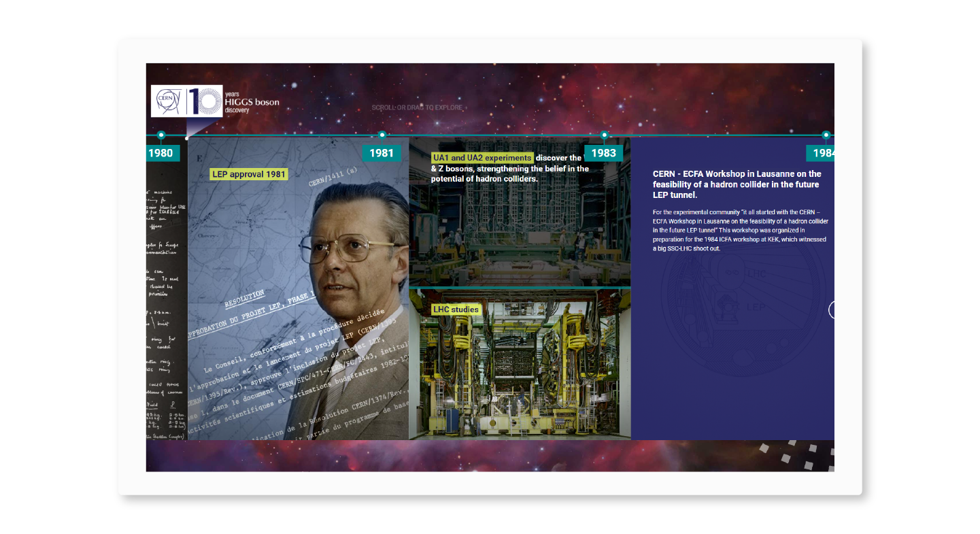Go to the 1983 timeline marker
The image size is (980, 534).
click(x=603, y=153)
